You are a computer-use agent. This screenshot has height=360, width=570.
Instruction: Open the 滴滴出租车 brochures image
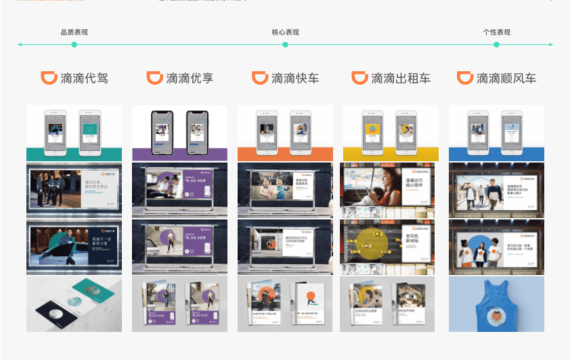click(387, 304)
